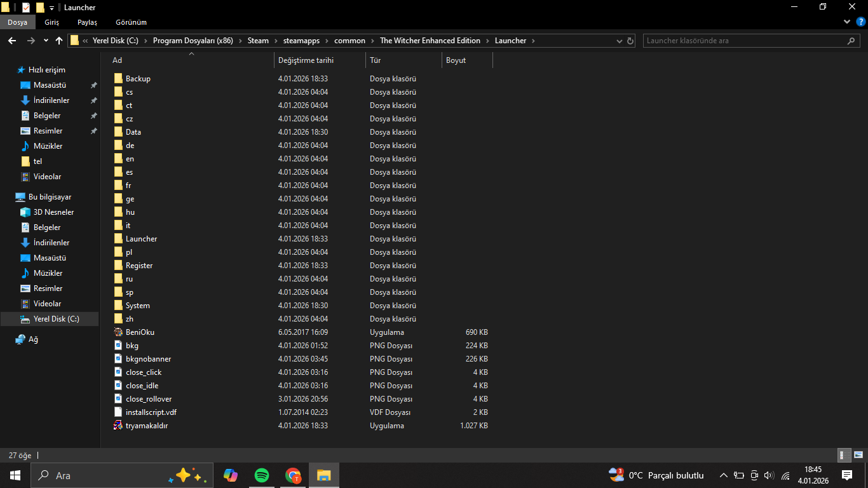The width and height of the screenshot is (868, 488).
Task: Expand the address bar history dropdown
Action: pos(620,41)
